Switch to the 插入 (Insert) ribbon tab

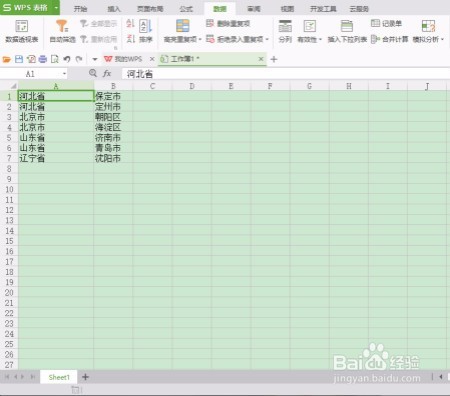pos(114,9)
